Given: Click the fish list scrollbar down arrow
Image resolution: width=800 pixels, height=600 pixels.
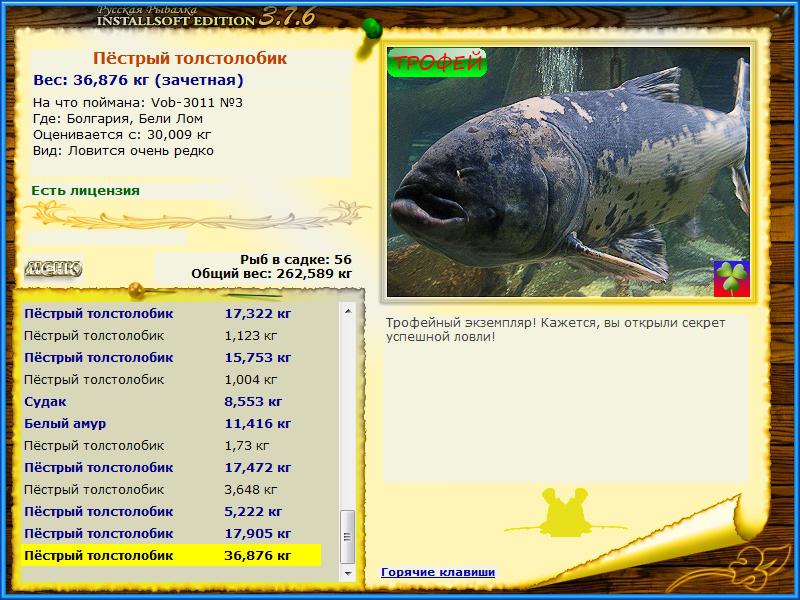Looking at the screenshot, I should click(348, 573).
